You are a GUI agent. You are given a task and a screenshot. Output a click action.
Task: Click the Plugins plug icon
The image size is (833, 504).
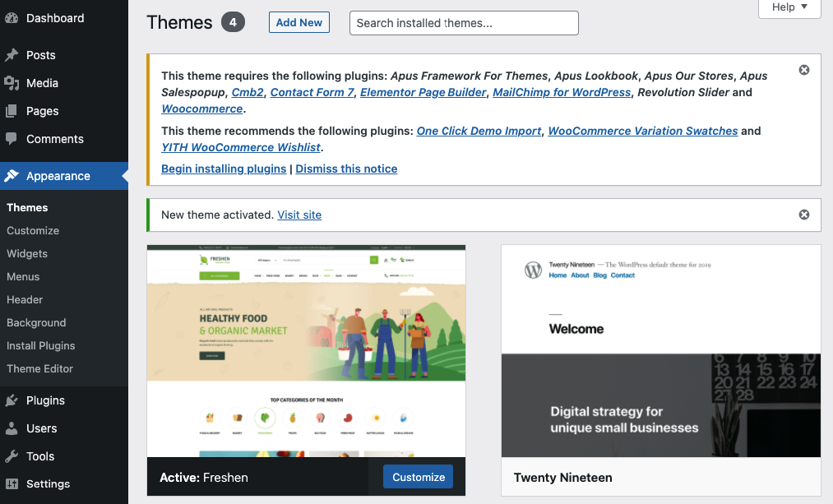(12, 400)
